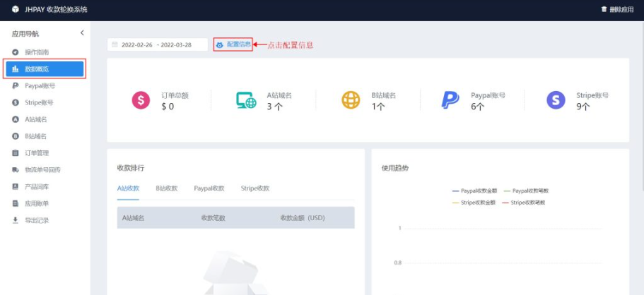The height and width of the screenshot is (295, 644).
Task: Click 删除应用 in the header
Action: [x=621, y=9]
